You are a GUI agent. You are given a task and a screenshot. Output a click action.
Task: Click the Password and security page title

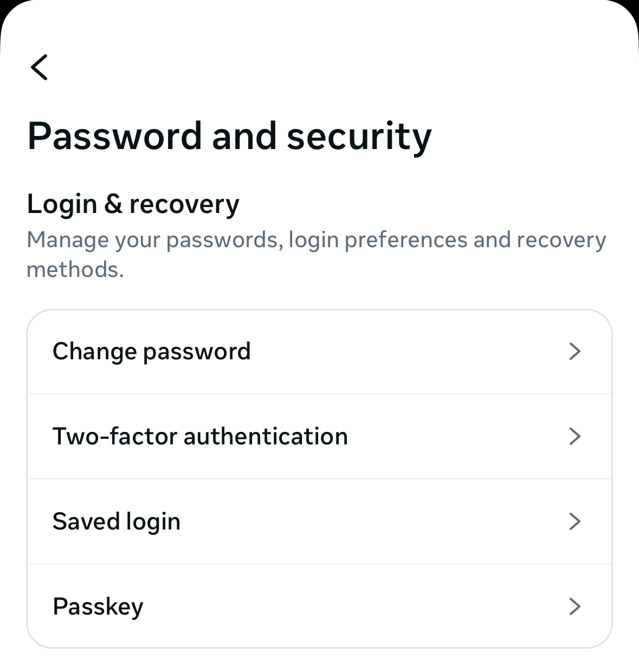229,135
